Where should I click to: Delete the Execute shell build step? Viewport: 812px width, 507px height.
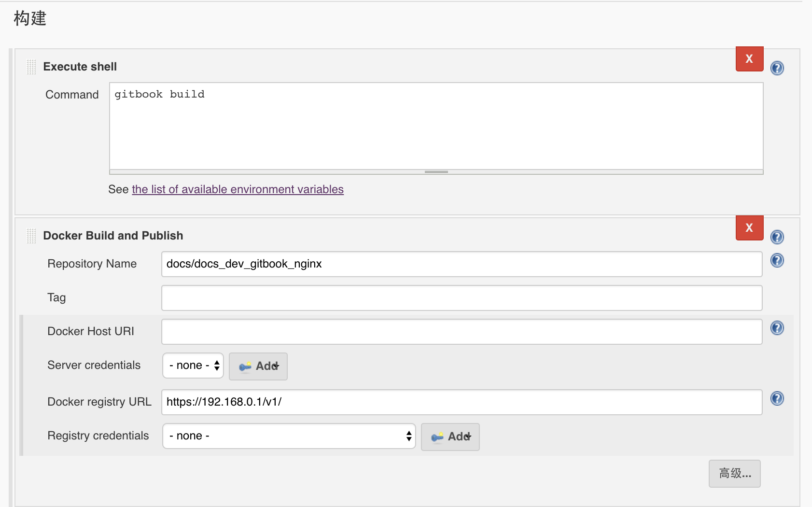[749, 59]
